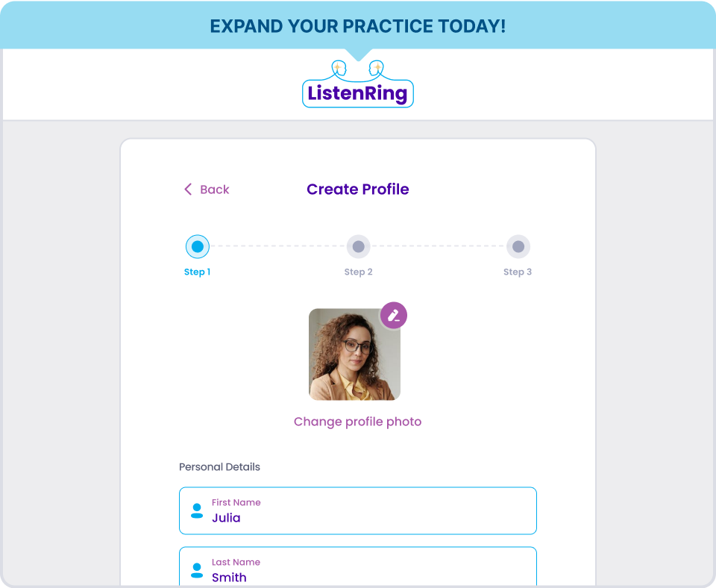This screenshot has width=716, height=588.
Task: Select the Step 1 progress circle
Action: (x=197, y=245)
